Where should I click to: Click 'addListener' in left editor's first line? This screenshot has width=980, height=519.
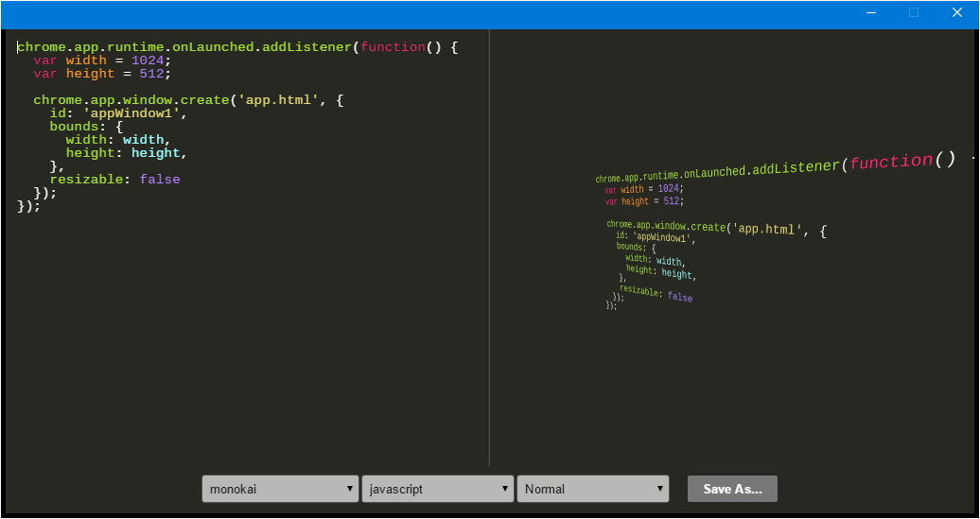click(306, 47)
